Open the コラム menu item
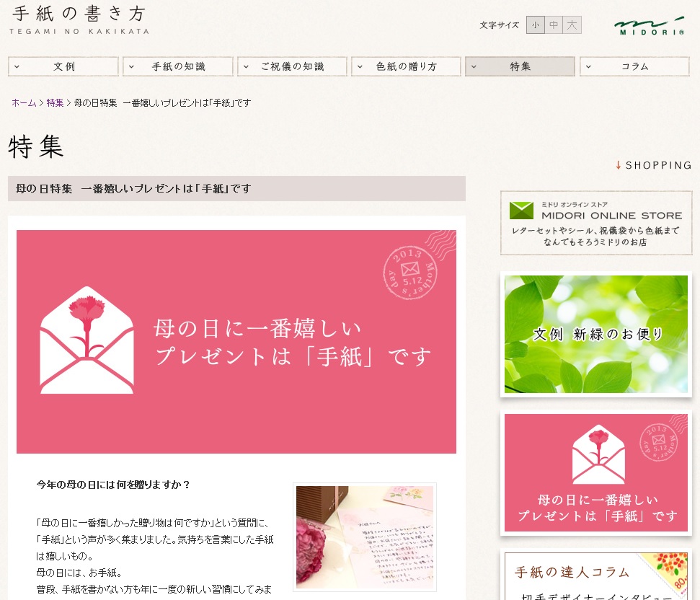This screenshot has height=600, width=700. [634, 66]
